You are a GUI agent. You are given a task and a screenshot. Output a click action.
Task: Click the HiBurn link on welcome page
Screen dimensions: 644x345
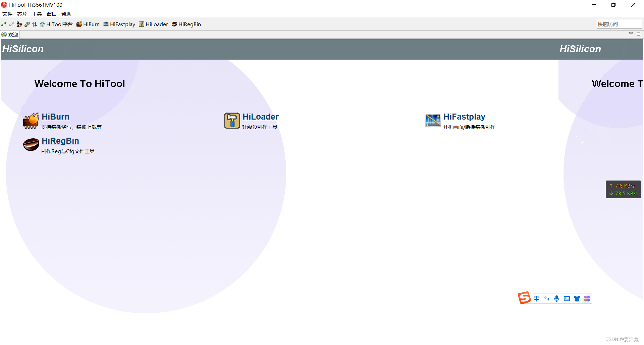tap(56, 117)
